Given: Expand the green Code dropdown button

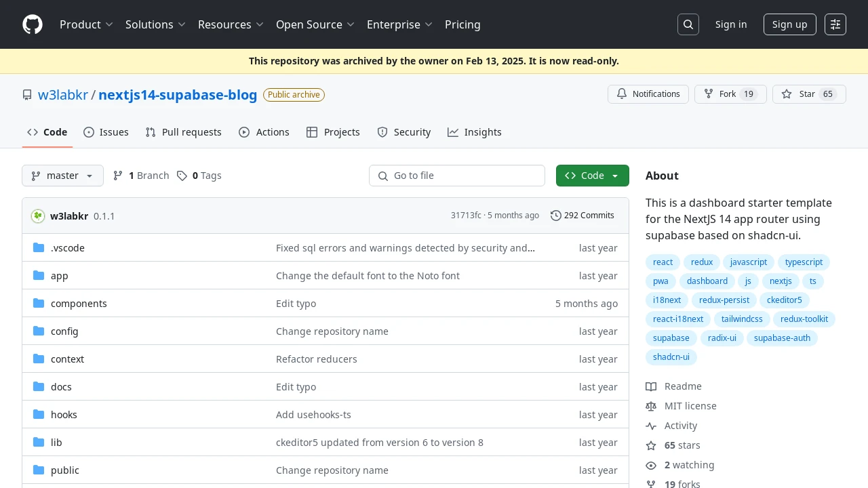Looking at the screenshot, I should click(x=593, y=176).
